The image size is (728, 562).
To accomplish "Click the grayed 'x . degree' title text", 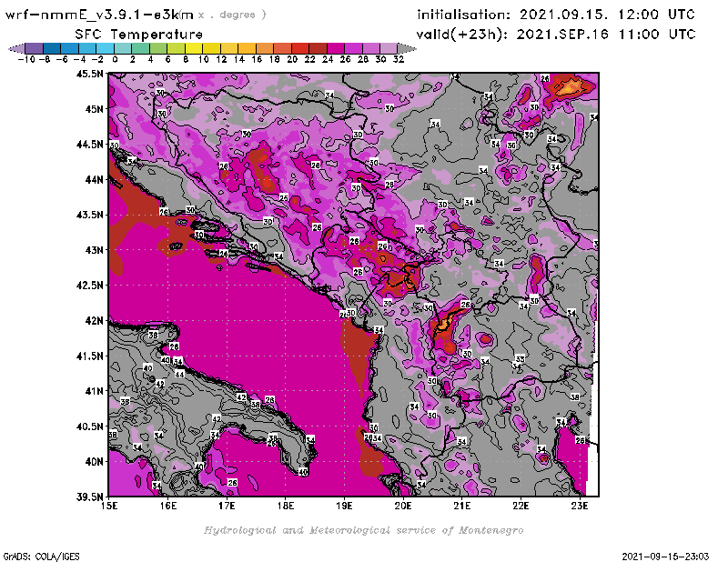I will [232, 15].
